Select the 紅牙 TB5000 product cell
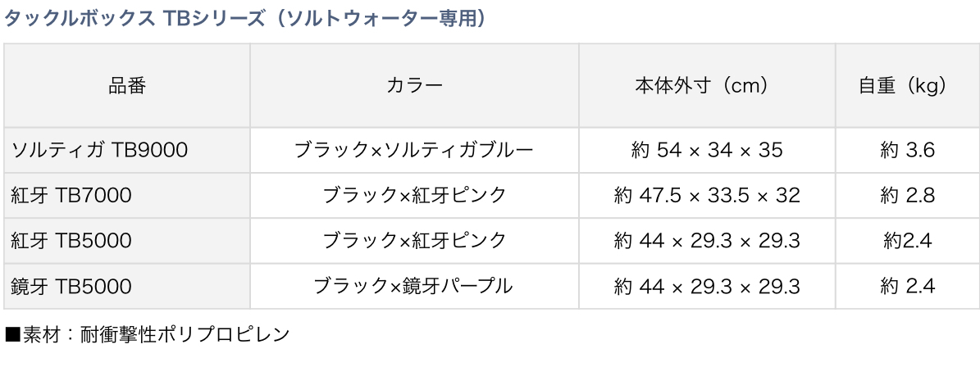Screen dimensions: 980x367 (72, 241)
